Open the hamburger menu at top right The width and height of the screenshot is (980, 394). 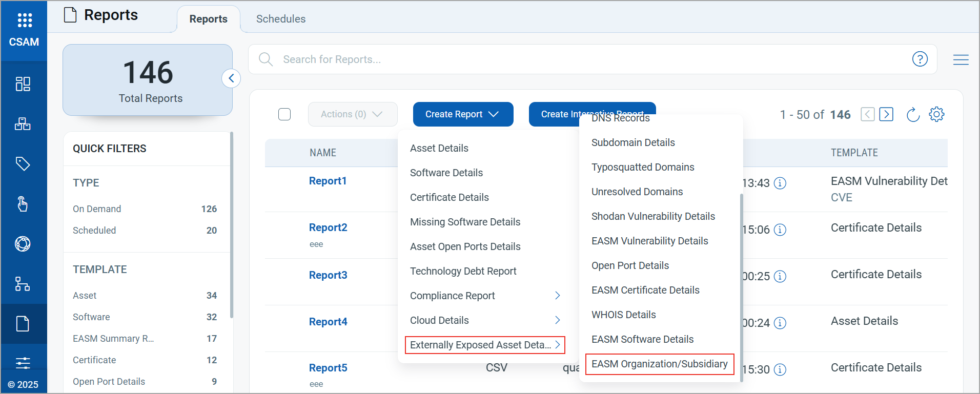click(x=961, y=60)
